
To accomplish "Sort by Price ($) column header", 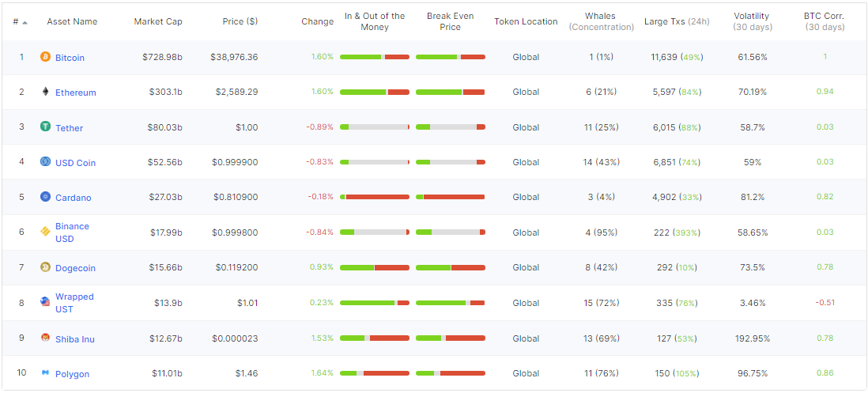I will point(240,21).
